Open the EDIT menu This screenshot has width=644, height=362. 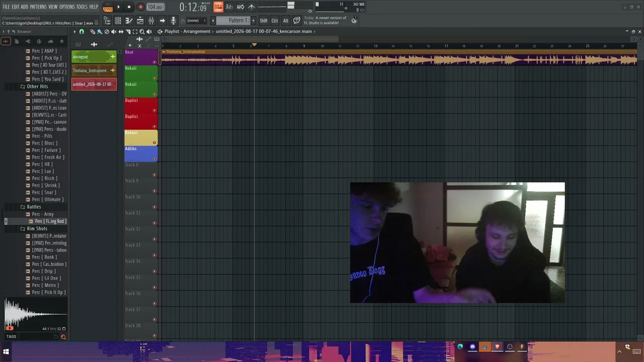(15, 7)
